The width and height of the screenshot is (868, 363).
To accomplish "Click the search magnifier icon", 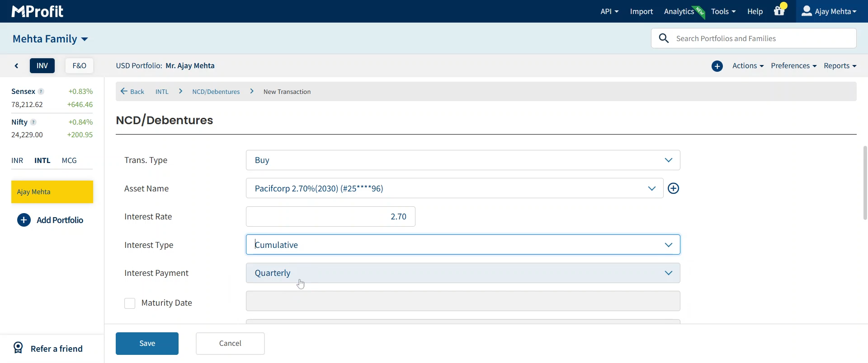I will tap(664, 38).
